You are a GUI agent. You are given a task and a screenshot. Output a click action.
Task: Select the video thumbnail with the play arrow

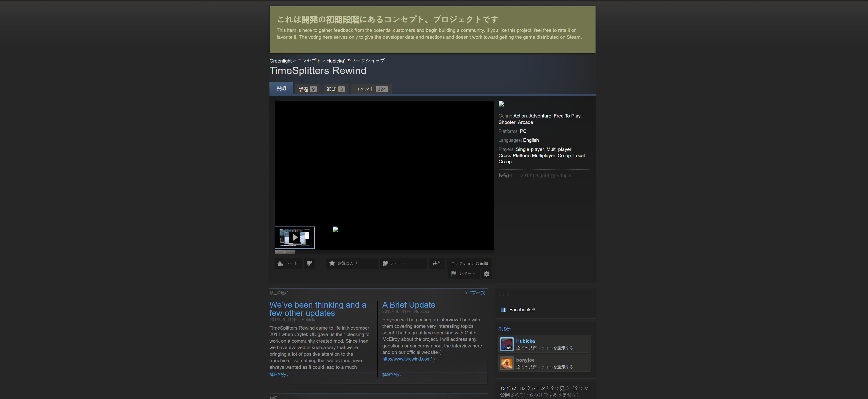click(x=294, y=237)
